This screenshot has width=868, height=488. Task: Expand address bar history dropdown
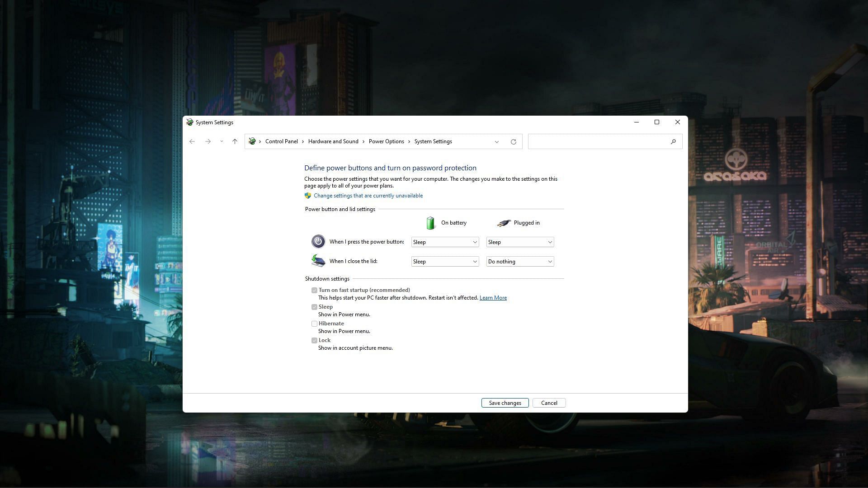point(497,141)
